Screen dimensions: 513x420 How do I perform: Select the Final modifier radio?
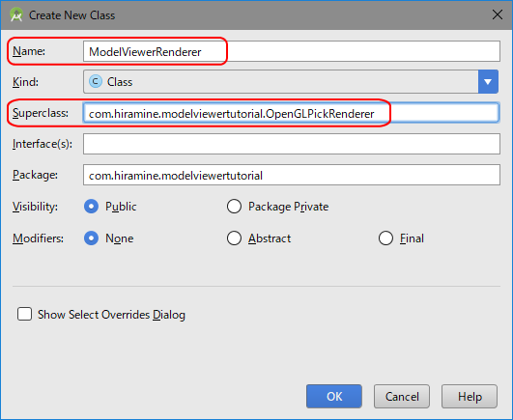[385, 238]
